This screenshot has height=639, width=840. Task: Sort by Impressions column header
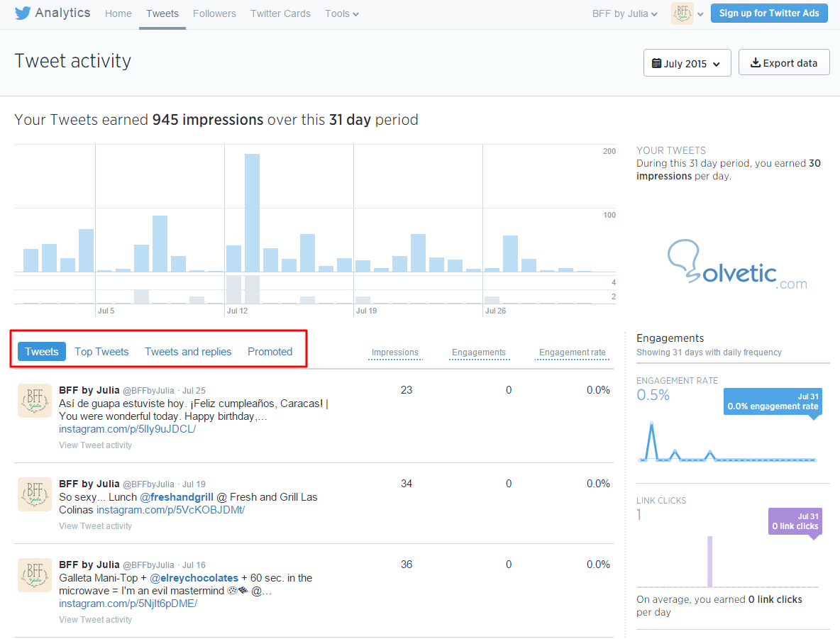click(x=395, y=352)
